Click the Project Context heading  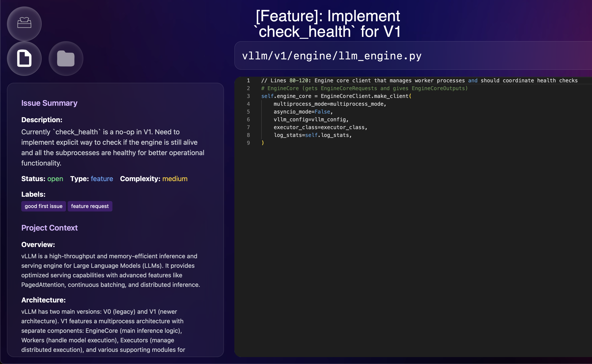click(x=49, y=228)
